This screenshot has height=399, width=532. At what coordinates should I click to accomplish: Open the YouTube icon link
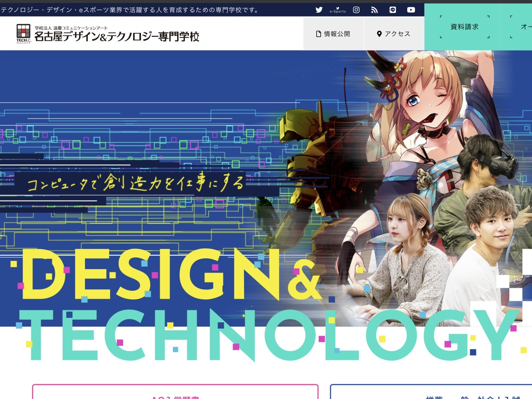pos(411,10)
